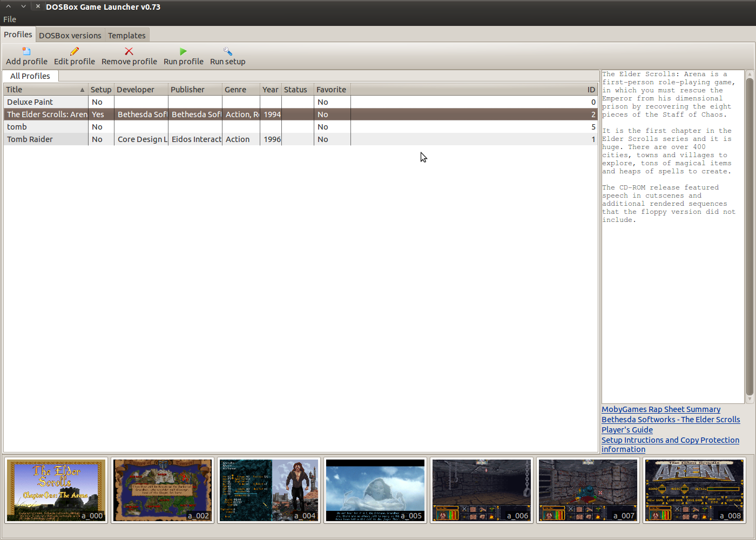Click the description scrollbar up arrow
This screenshot has height=540, width=756.
(x=750, y=74)
